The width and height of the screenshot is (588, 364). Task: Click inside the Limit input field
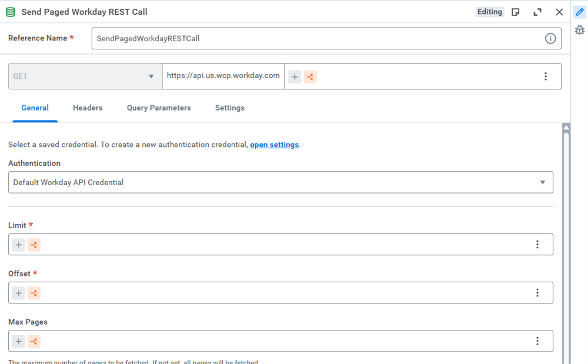tap(280, 245)
